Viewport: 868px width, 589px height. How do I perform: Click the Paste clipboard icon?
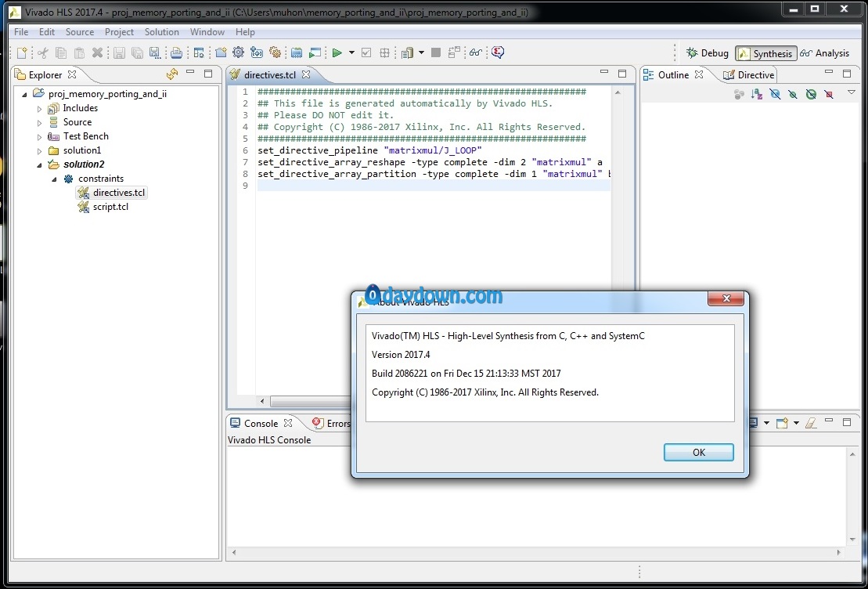pyautogui.click(x=79, y=52)
